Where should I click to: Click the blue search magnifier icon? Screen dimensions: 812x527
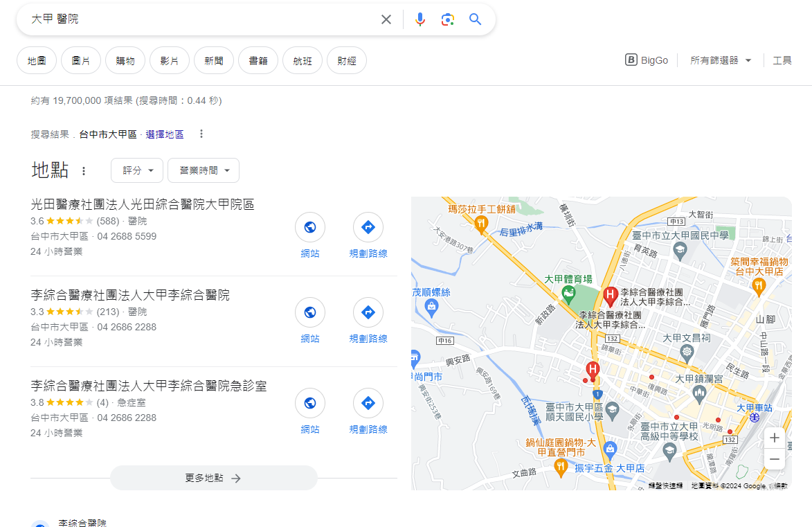(x=475, y=19)
